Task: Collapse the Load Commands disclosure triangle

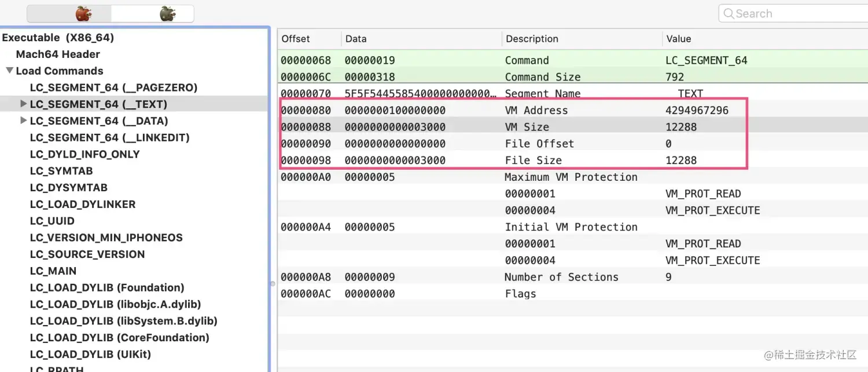Action: click(x=9, y=71)
